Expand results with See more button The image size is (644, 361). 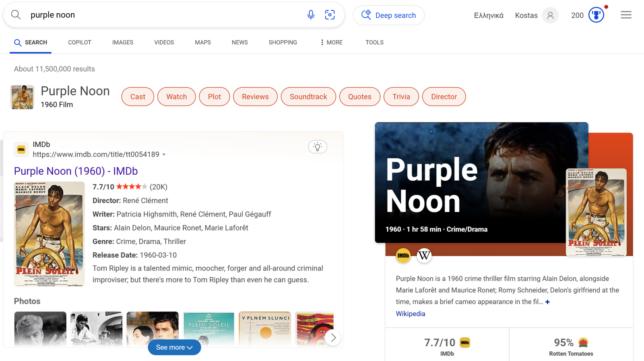coord(174,347)
